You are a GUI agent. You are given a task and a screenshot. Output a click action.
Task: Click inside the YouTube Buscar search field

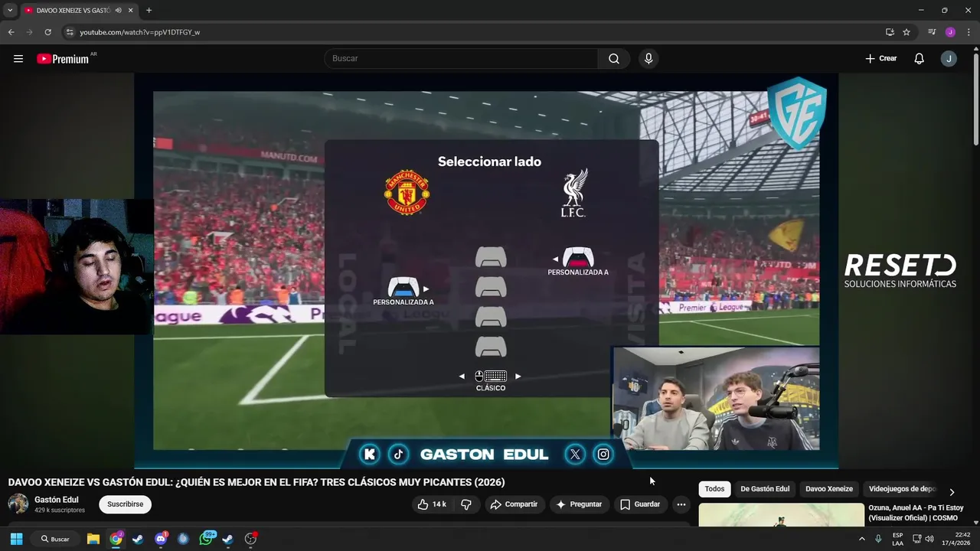click(462, 58)
